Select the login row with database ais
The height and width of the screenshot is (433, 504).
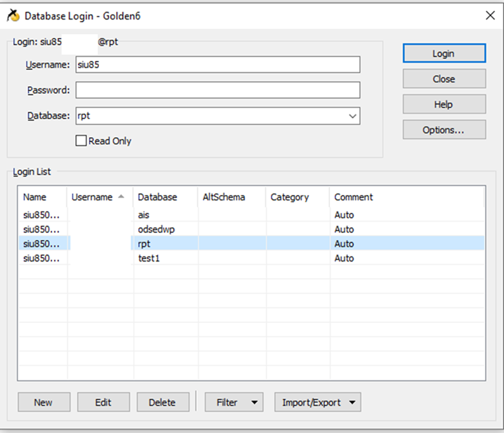pos(251,215)
